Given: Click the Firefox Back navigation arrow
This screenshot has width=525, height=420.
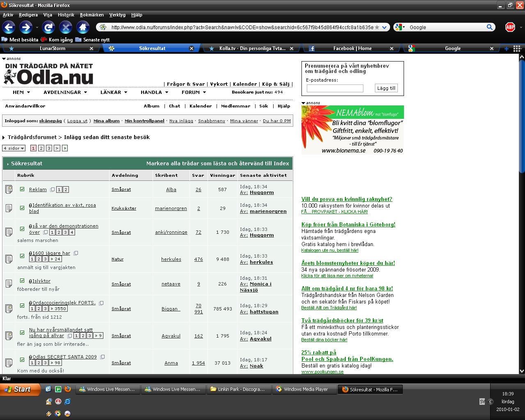Looking at the screenshot, I should pyautogui.click(x=9, y=27).
